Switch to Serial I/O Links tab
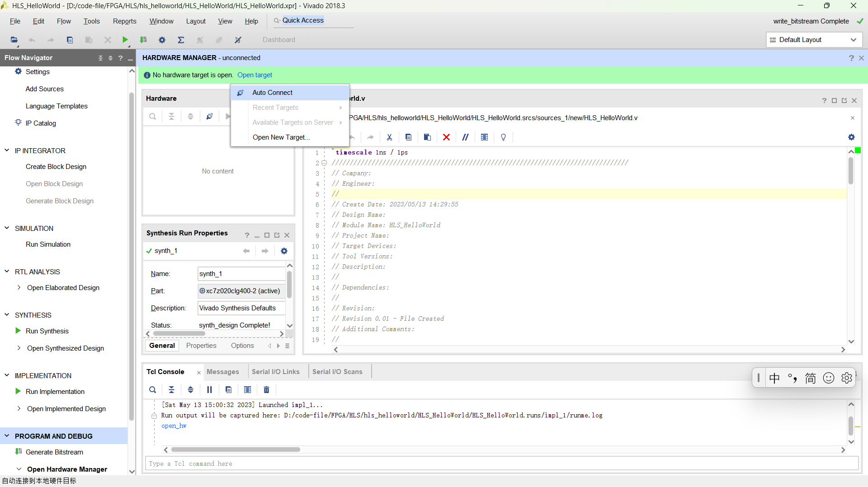This screenshot has height=487, width=868. (276, 372)
